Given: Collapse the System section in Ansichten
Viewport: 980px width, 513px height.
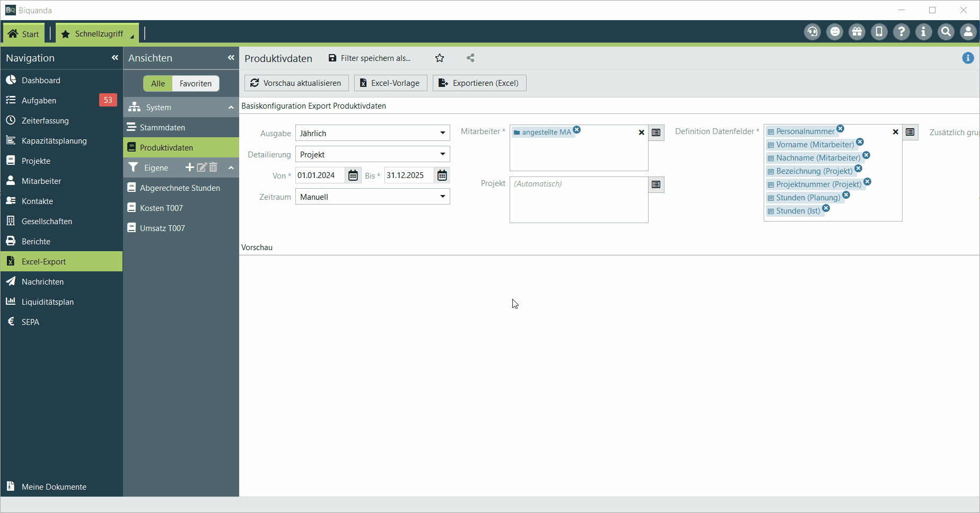Looking at the screenshot, I should 231,108.
